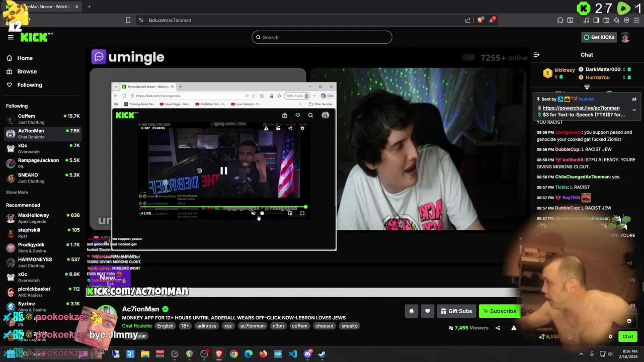Pause the embedded MyronGainesX video
This screenshot has height=362, width=644.
click(223, 171)
